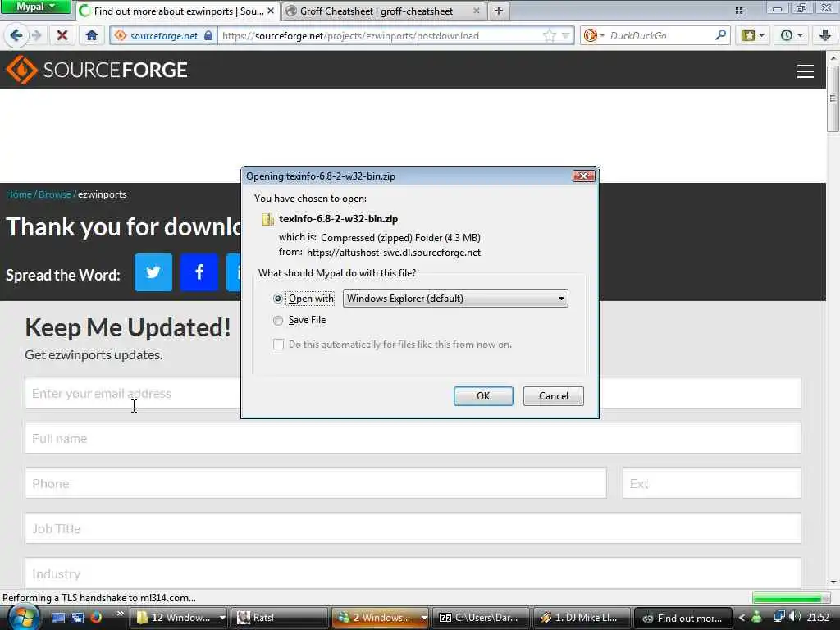Click the Find out more taskbar button
Viewport: 840px width, 630px height.
[682, 618]
